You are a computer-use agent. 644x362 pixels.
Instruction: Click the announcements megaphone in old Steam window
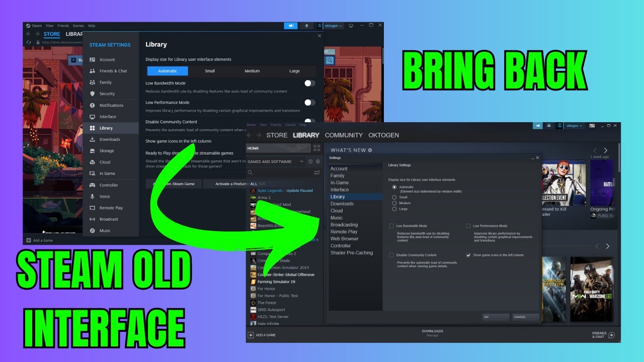[x=538, y=126]
